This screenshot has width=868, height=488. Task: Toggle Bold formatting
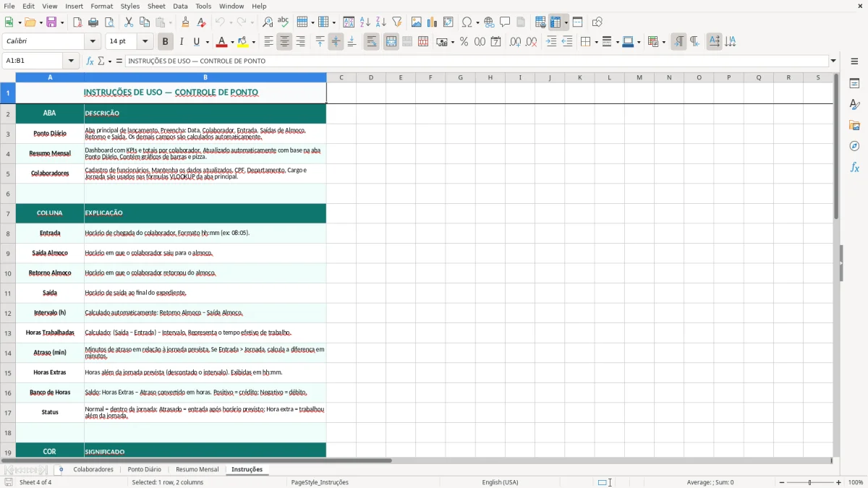point(166,42)
